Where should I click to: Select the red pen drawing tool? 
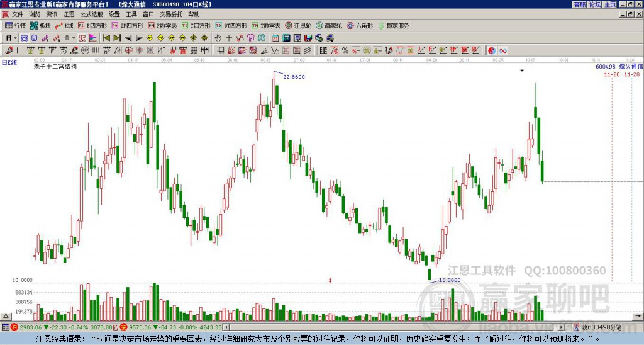pos(9,50)
